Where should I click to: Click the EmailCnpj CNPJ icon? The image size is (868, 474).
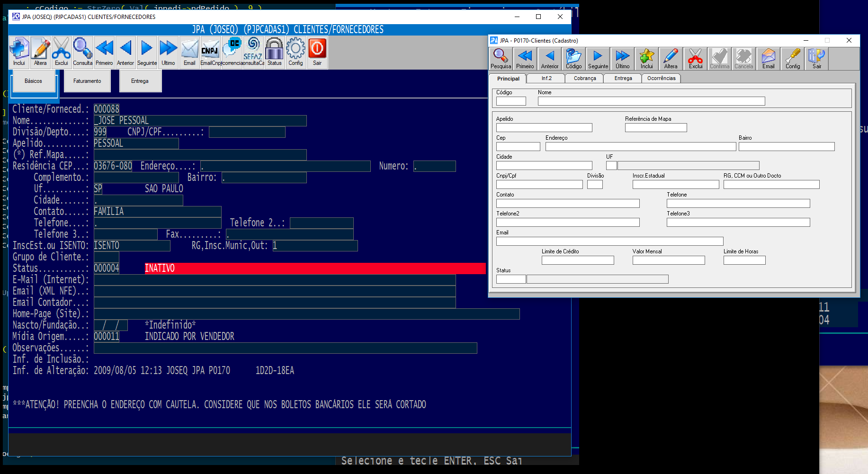210,52
